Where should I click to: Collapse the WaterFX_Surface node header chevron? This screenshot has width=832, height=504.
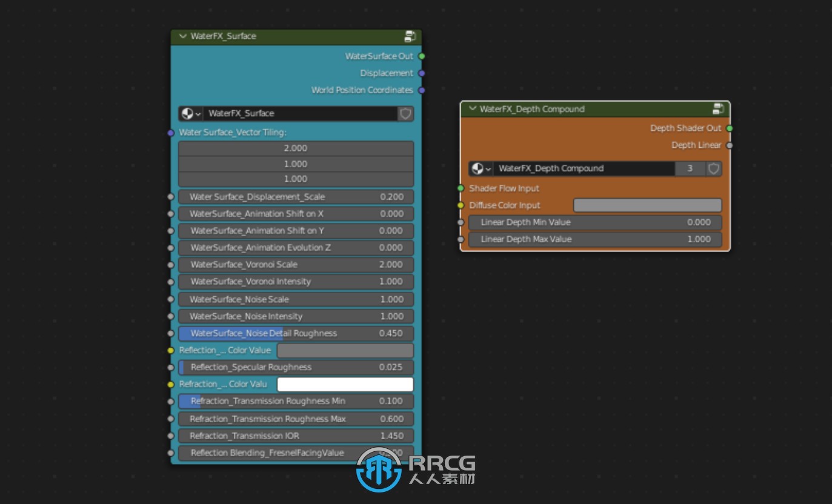tap(182, 36)
